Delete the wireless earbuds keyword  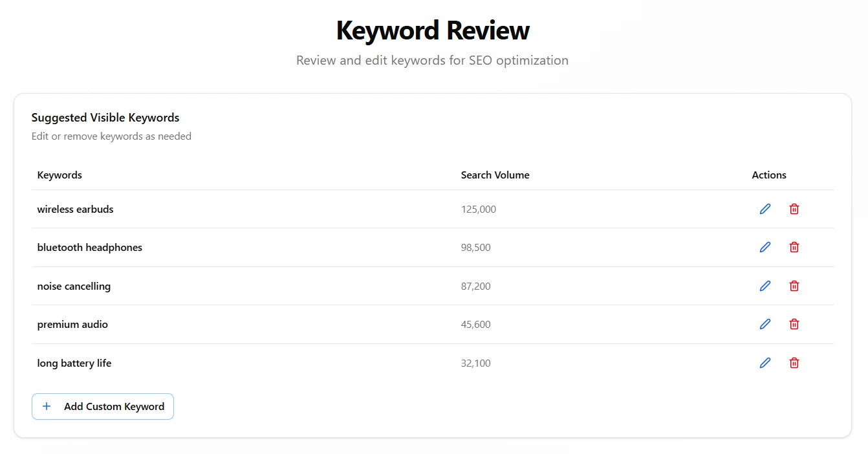(794, 209)
